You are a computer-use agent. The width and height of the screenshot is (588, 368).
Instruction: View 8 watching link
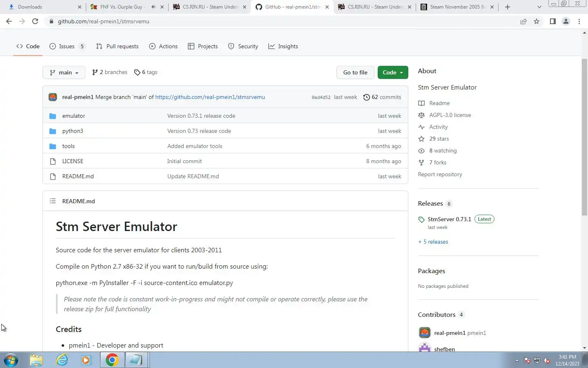(443, 150)
